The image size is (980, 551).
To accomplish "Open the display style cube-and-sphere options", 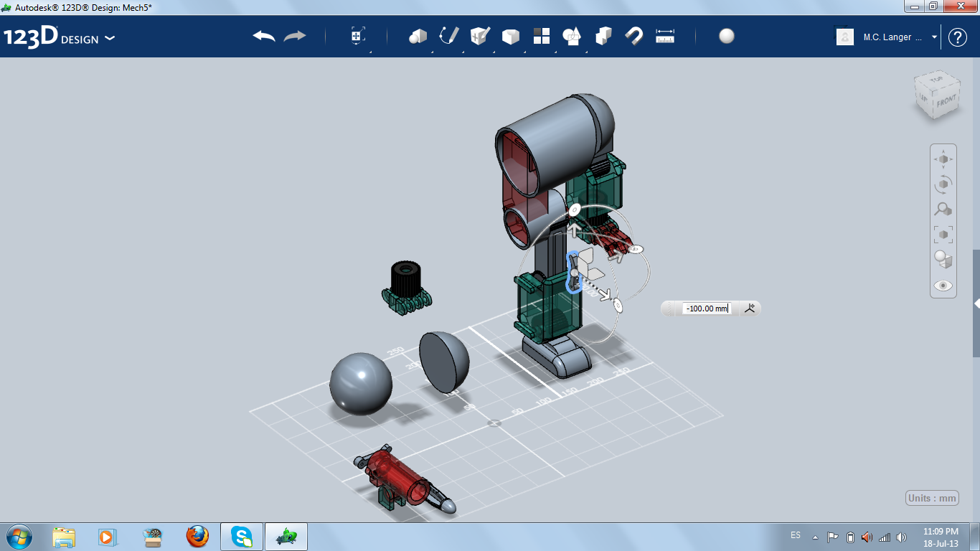I will click(x=943, y=260).
